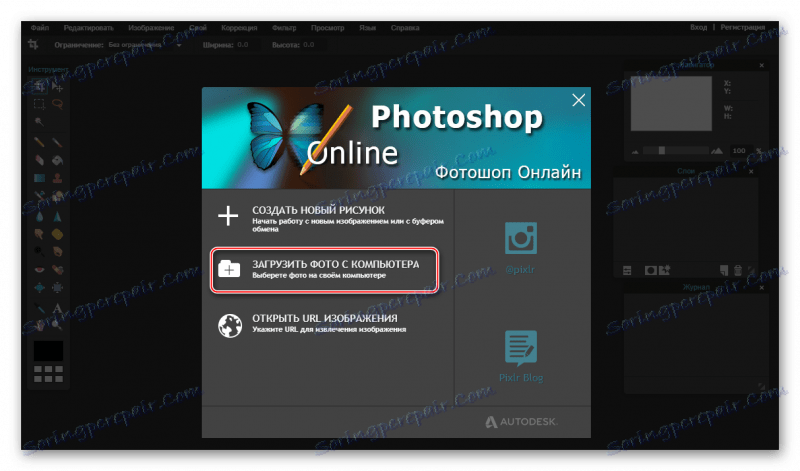Click the Регистрация link

coord(742,27)
